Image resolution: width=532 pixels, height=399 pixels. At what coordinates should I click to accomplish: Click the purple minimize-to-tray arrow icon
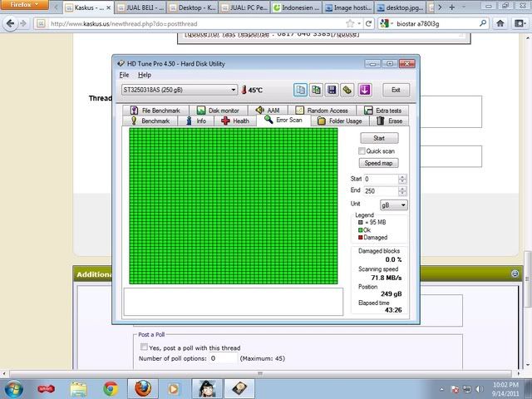365,90
